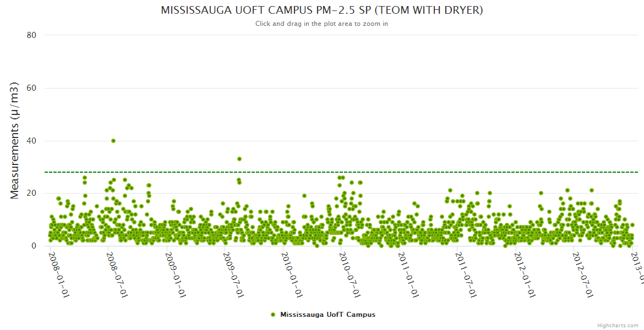Open the Highcharts.com credit link
Image resolution: width=644 pixels, height=330 pixels.
[618, 325]
